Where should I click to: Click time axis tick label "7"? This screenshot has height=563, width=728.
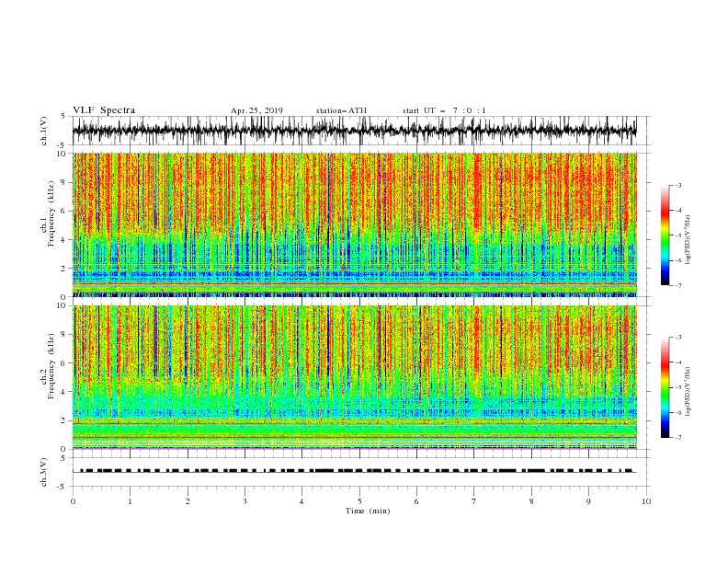click(474, 501)
